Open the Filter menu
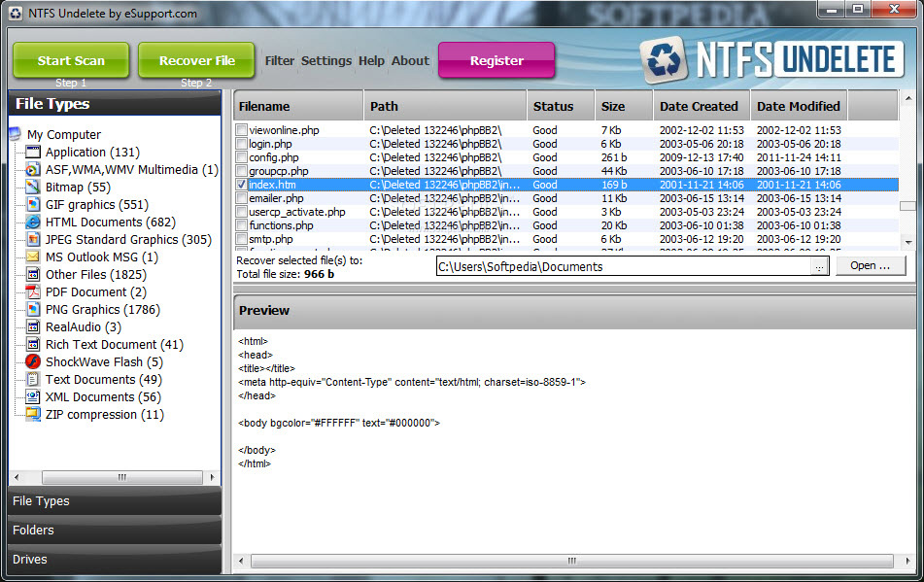Screen dimensions: 924x582 coord(280,60)
